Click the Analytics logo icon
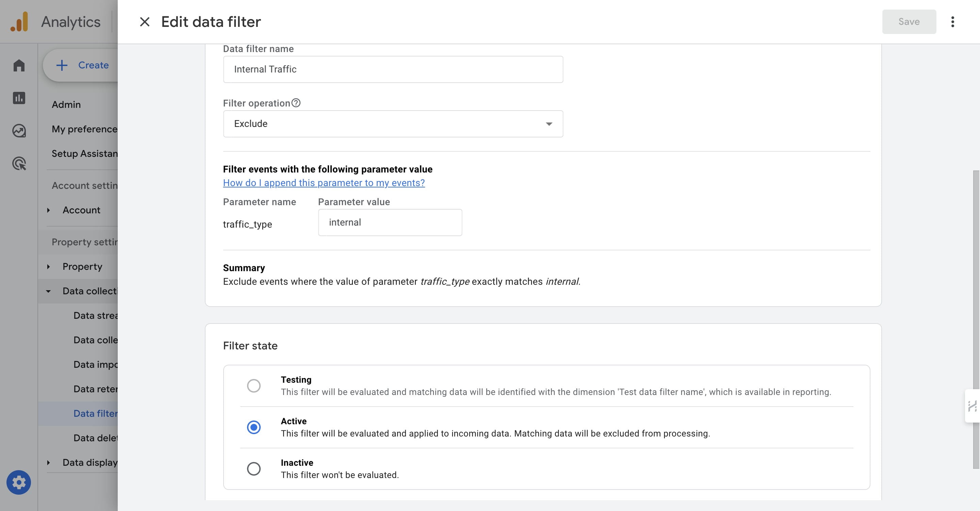 [19, 22]
